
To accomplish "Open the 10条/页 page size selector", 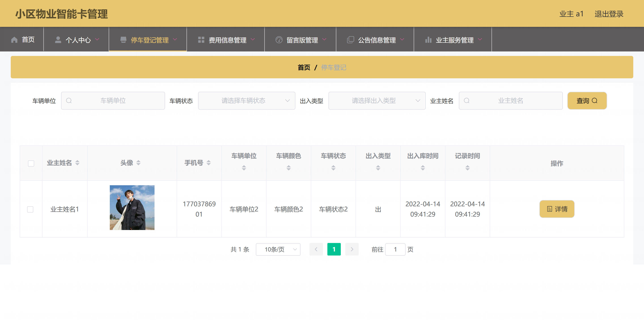I will tap(278, 249).
